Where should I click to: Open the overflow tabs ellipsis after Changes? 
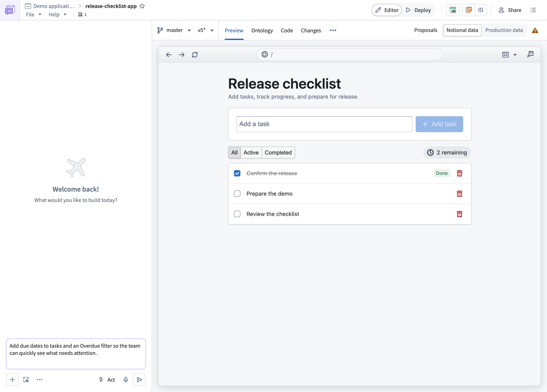pos(333,30)
